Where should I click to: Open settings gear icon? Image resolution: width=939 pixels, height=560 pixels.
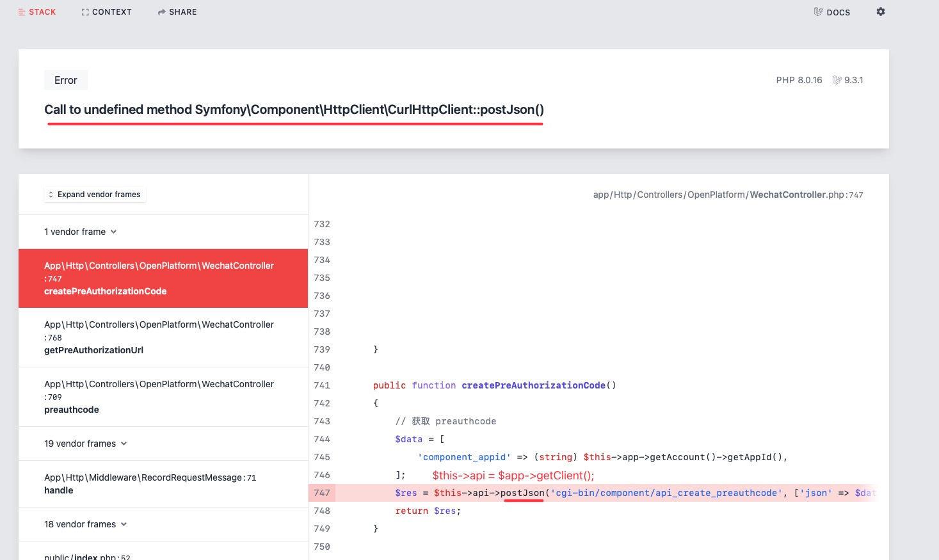pos(881,12)
